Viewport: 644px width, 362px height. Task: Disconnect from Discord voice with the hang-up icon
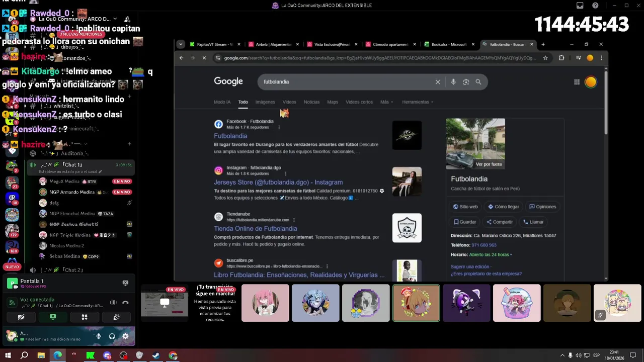[125, 303]
